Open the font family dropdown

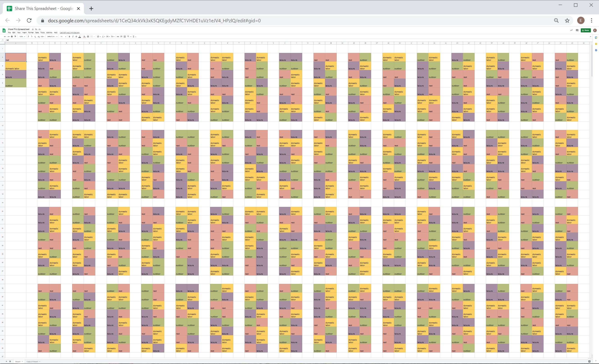[52, 37]
